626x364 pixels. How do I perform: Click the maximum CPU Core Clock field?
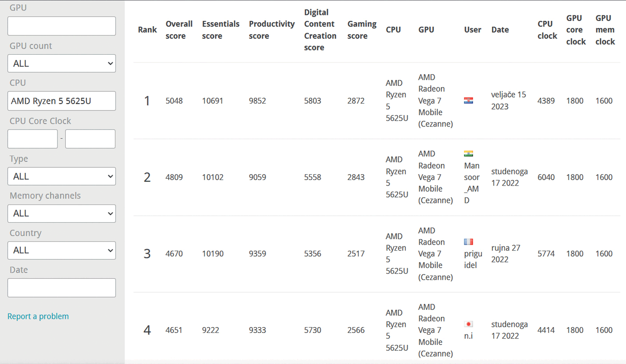90,139
